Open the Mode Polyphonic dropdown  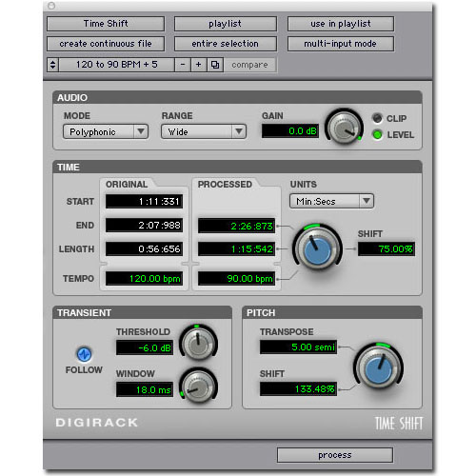[106, 131]
